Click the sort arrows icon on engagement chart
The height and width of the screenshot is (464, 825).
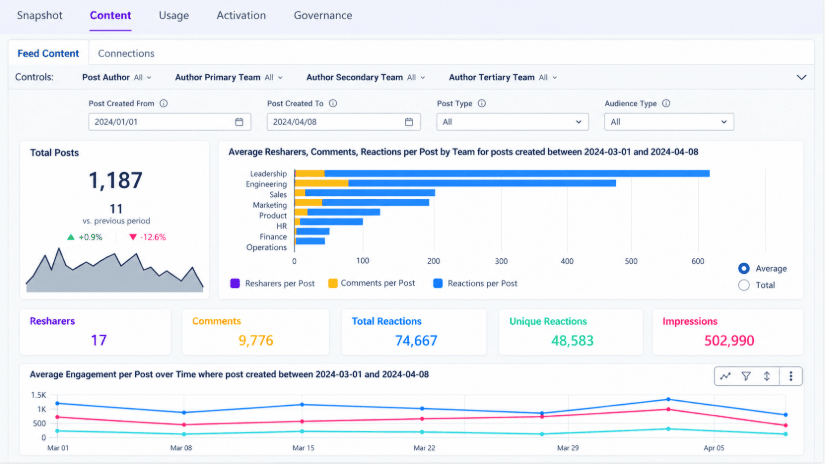tap(767, 376)
